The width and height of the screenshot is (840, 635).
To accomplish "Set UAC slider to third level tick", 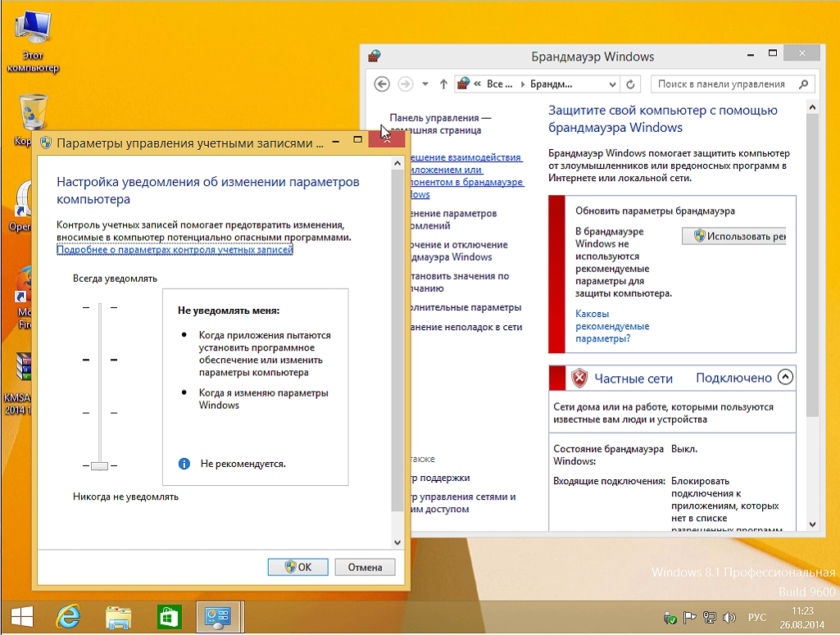I will tap(100, 413).
